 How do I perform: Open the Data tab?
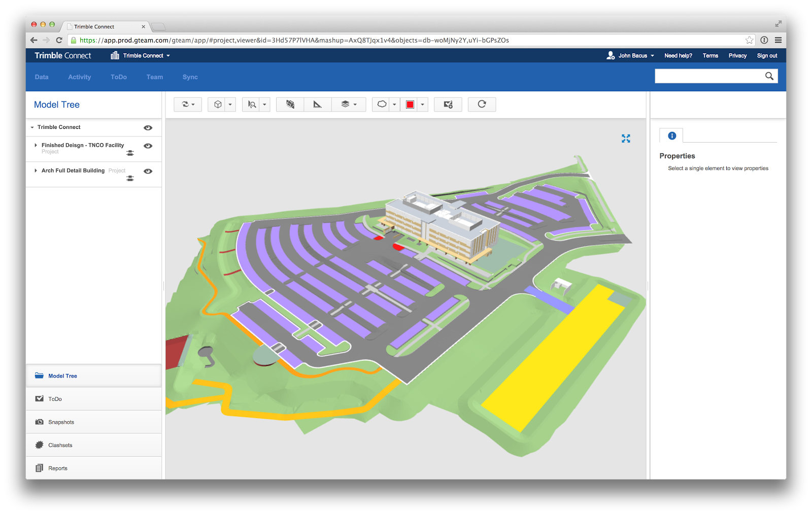coord(42,77)
